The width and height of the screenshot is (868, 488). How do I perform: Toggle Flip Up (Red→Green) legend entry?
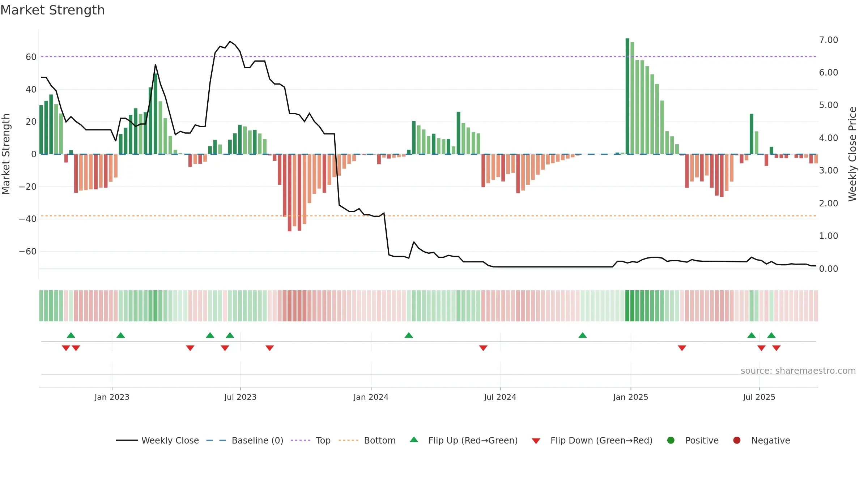(x=464, y=440)
